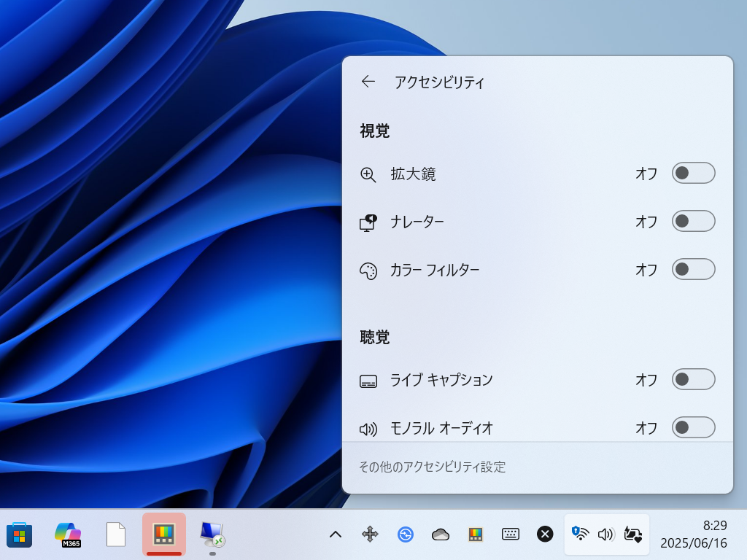The width and height of the screenshot is (747, 560).
Task: Click the Mono audio speaker icon
Action: [368, 428]
